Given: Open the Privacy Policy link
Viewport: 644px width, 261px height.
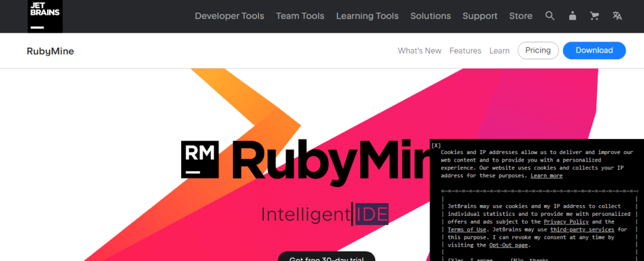Looking at the screenshot, I should (566, 221).
